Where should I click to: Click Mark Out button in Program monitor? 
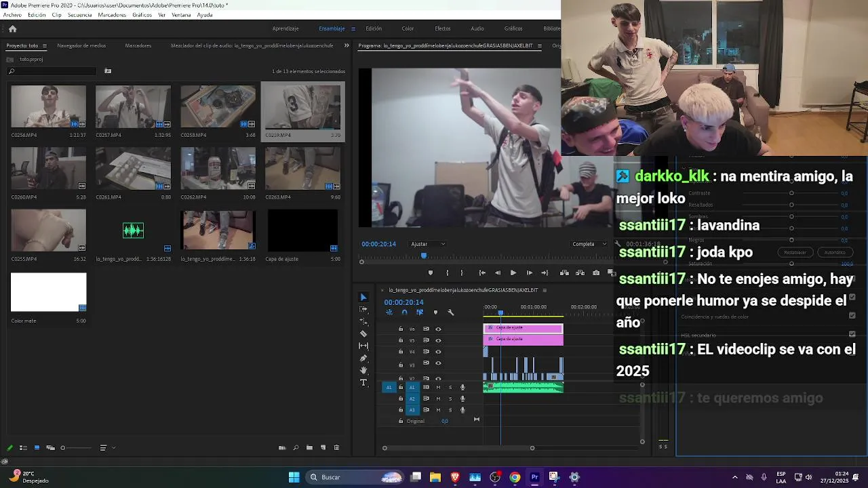click(x=462, y=272)
